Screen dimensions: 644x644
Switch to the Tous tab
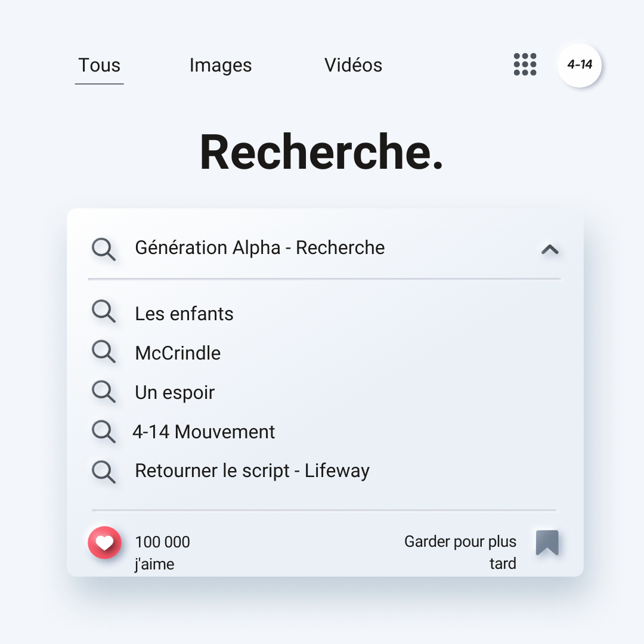pos(99,65)
